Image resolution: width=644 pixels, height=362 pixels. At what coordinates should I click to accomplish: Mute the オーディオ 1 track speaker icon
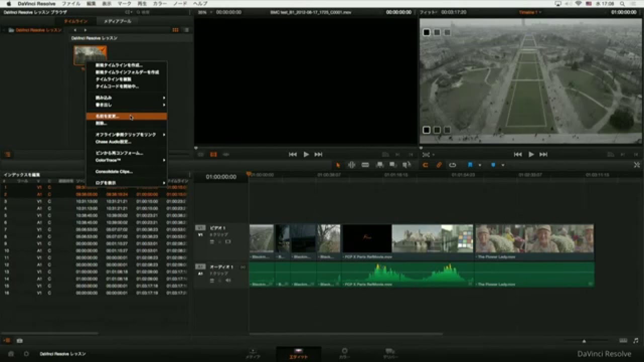228,280
